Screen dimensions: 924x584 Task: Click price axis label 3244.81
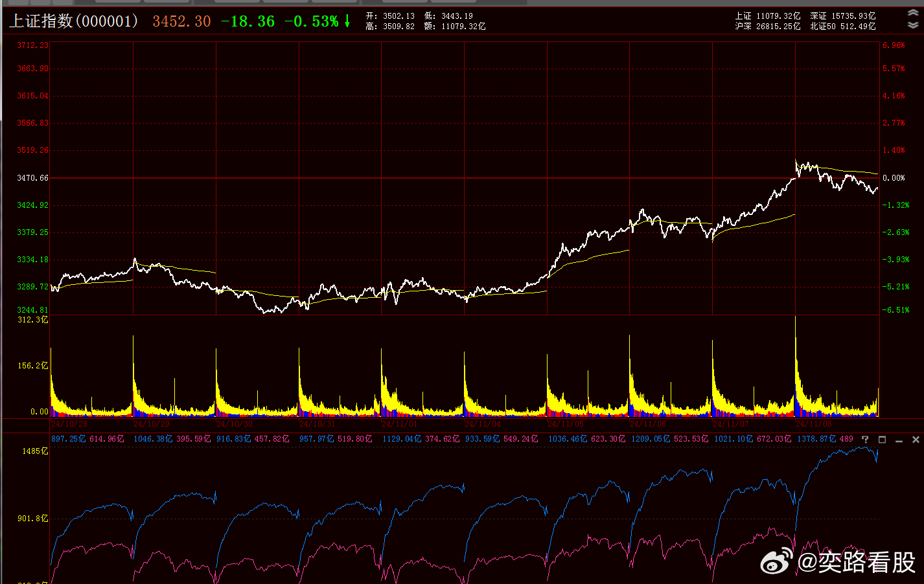tap(32, 310)
